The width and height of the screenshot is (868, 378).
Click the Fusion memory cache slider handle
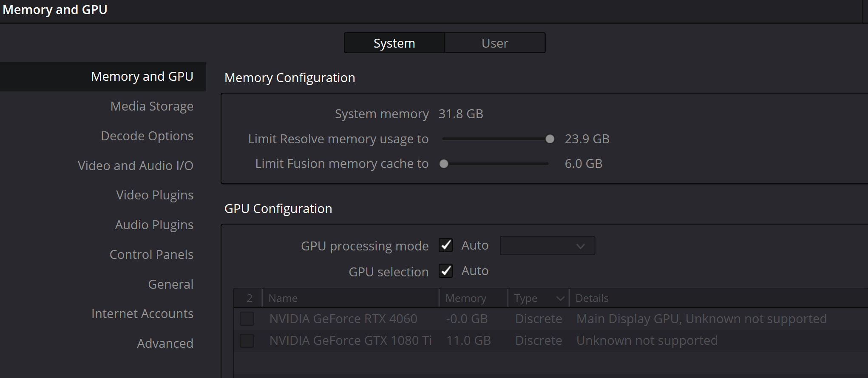point(444,164)
